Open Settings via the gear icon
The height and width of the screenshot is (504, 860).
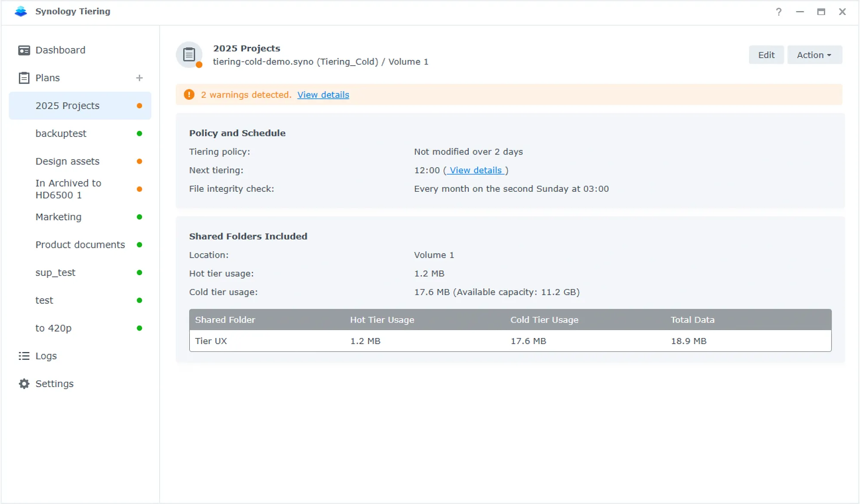pos(24,384)
